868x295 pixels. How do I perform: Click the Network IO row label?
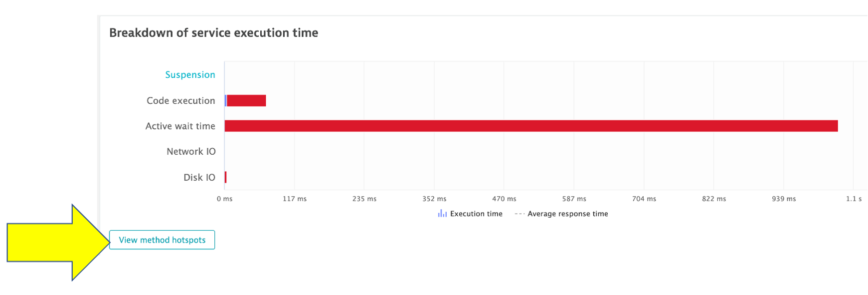point(191,152)
